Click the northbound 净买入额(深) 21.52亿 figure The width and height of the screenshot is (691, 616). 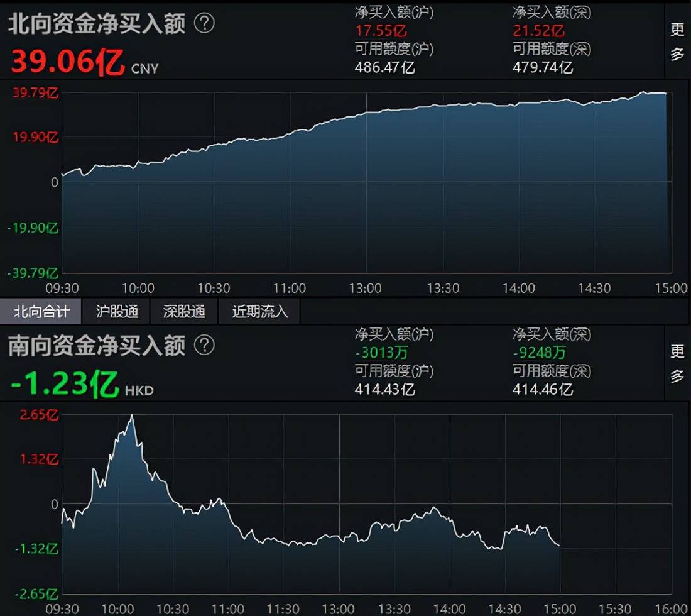(538, 31)
